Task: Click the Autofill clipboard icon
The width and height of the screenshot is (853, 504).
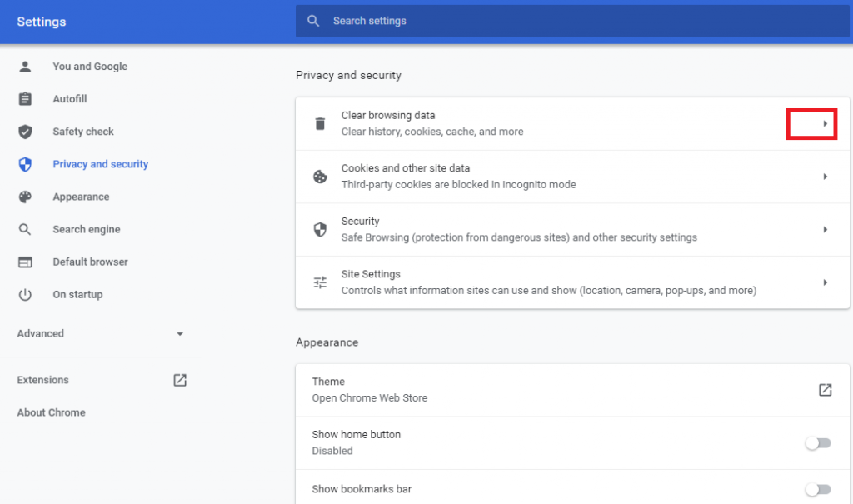Action: coord(25,99)
